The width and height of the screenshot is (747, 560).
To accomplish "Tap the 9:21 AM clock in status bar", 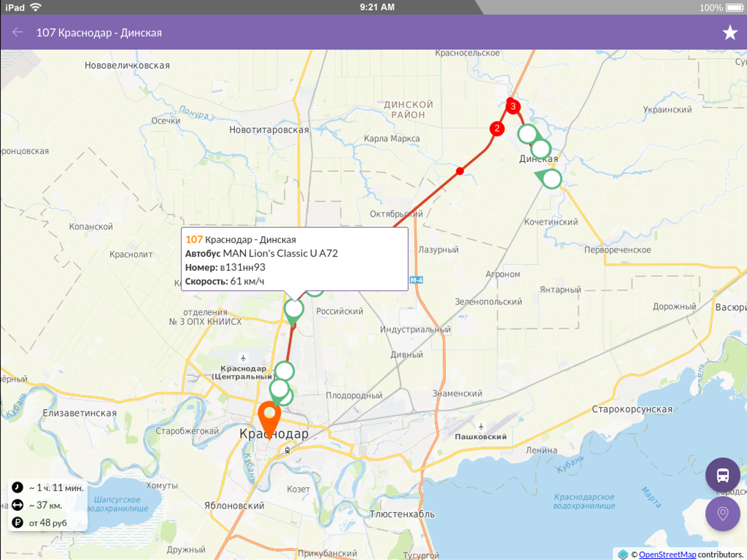I will pyautogui.click(x=377, y=7).
